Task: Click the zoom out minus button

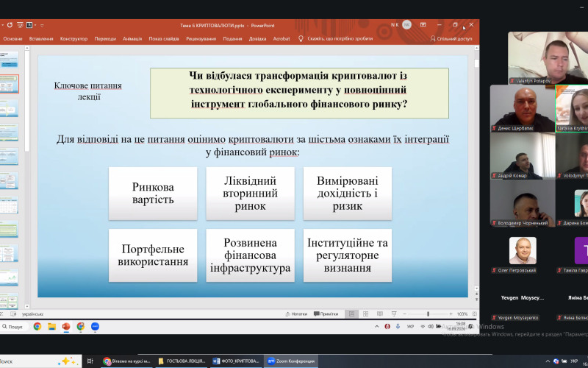Action: point(405,314)
